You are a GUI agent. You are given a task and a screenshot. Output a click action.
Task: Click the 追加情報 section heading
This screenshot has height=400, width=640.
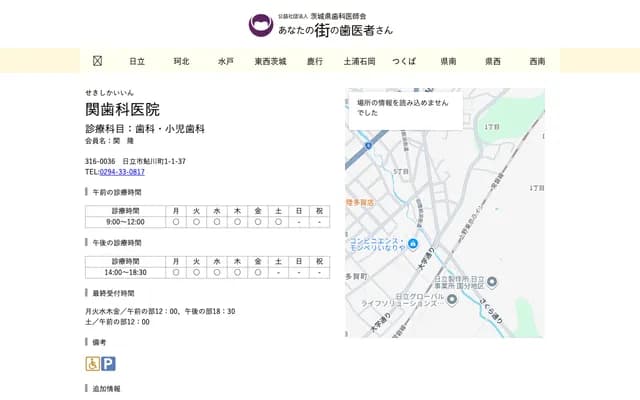tap(107, 389)
